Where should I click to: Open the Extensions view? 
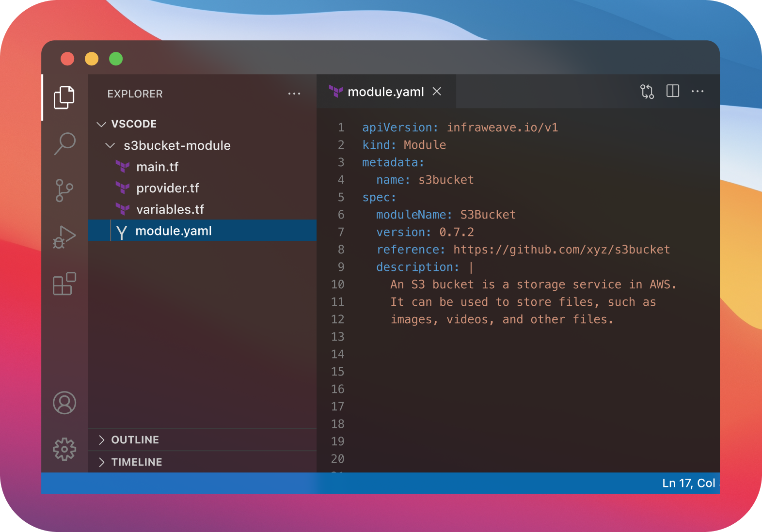(x=64, y=283)
